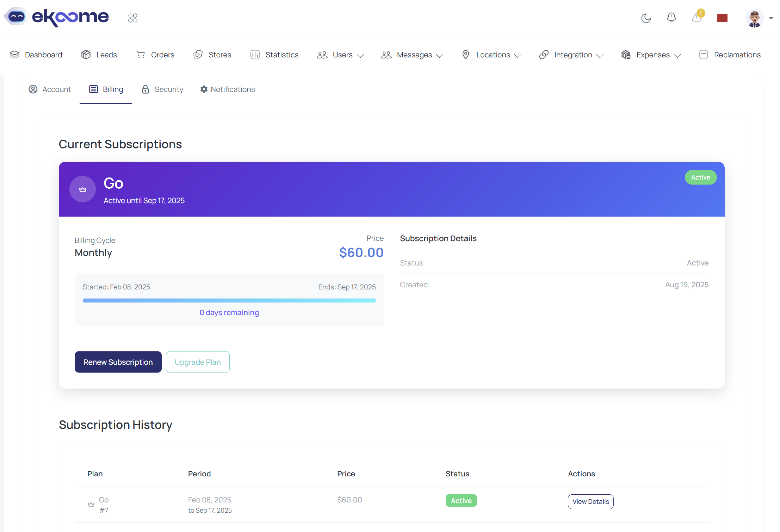The image size is (780, 532).
Task: Click the subscription progress bar
Action: pyautogui.click(x=229, y=300)
